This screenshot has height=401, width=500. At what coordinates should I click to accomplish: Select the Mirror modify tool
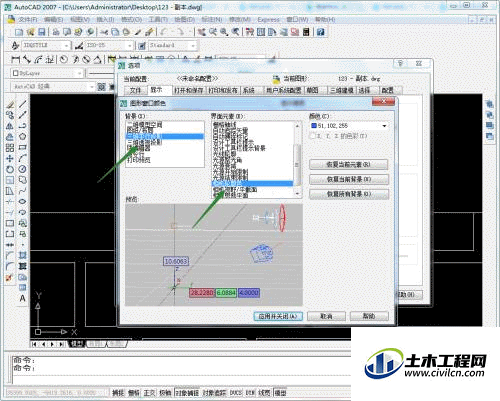point(10,126)
